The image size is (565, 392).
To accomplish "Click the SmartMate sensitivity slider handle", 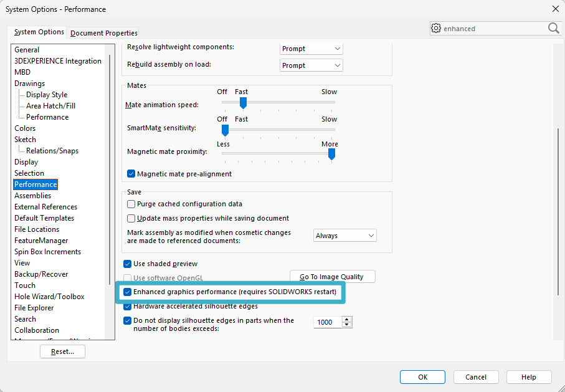I will (x=226, y=130).
